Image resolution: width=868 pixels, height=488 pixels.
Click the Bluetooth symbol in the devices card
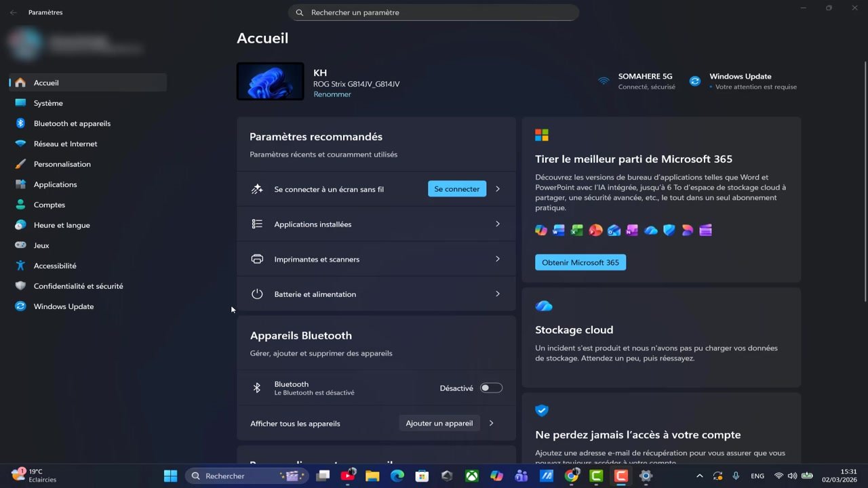click(257, 388)
